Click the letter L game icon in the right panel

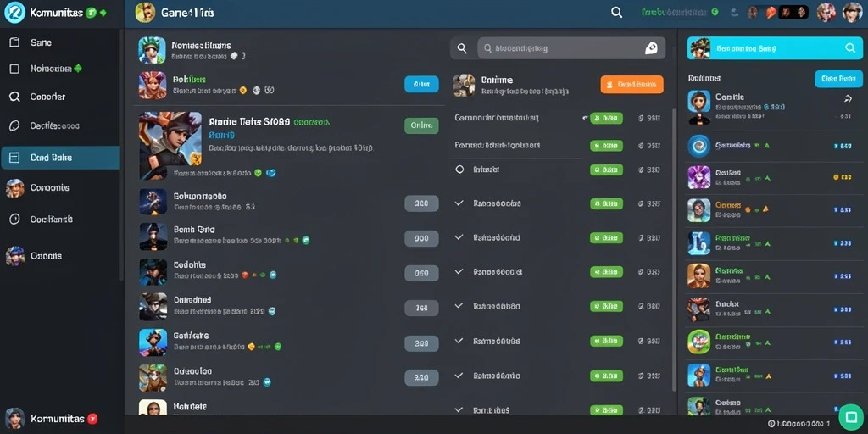pos(698,243)
